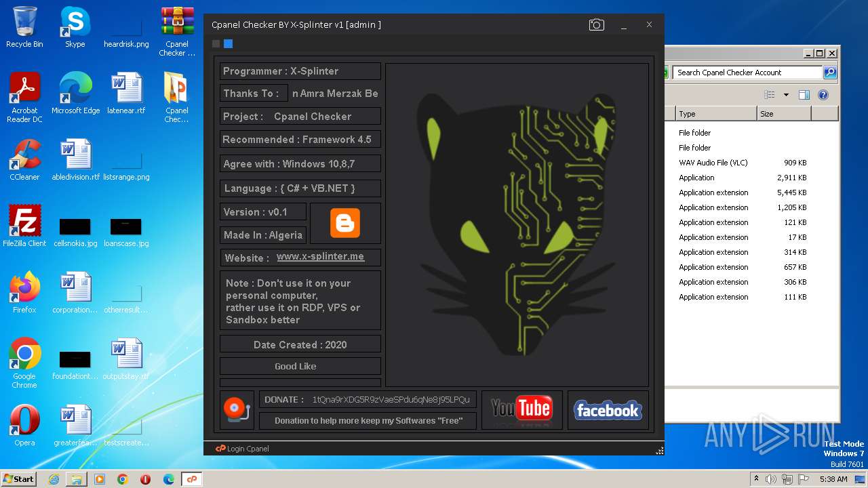Viewport: 868px width, 488px height.
Task: Click the panther circuit logo image
Action: (x=517, y=224)
